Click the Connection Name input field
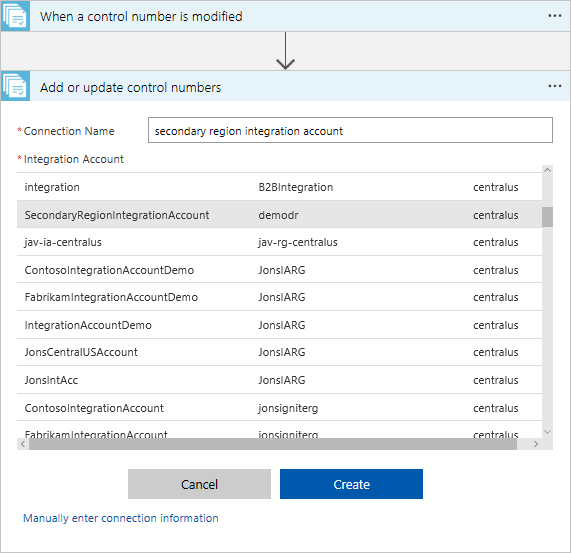The height and width of the screenshot is (553, 571). pyautogui.click(x=350, y=130)
